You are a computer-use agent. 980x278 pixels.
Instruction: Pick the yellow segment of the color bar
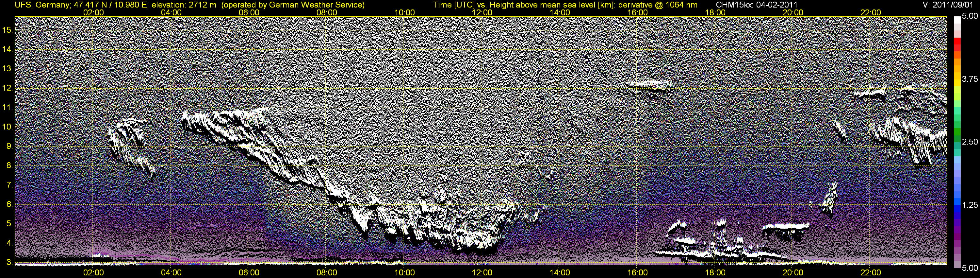pyautogui.click(x=957, y=83)
